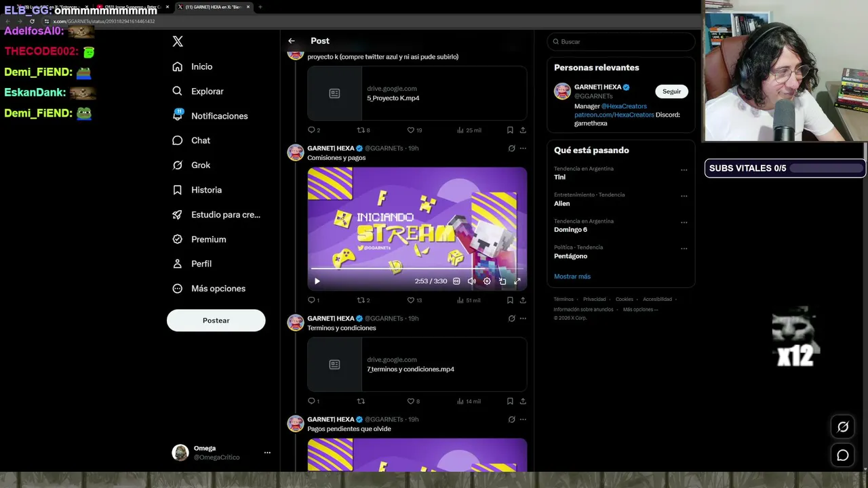Viewport: 868px width, 488px height.
Task: Click the browser address bar URL
Action: (104, 21)
